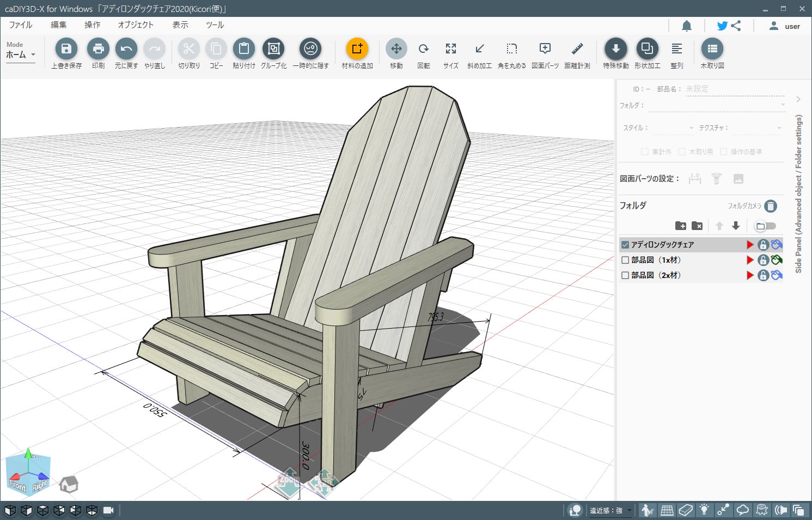Viewport: 812px width, 520px height.
Task: Click the 上書き保存 save icon
Action: [x=66, y=49]
